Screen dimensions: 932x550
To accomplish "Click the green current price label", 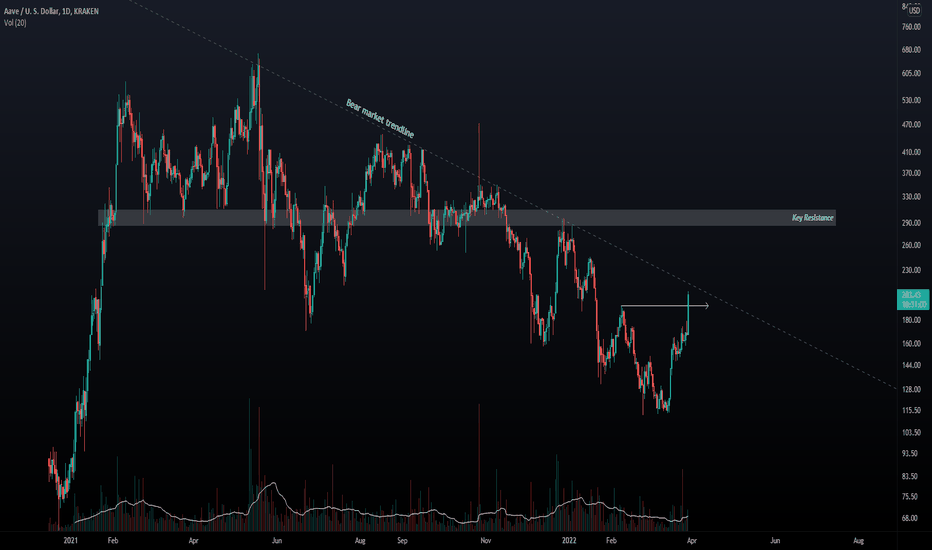I will pos(912,299).
